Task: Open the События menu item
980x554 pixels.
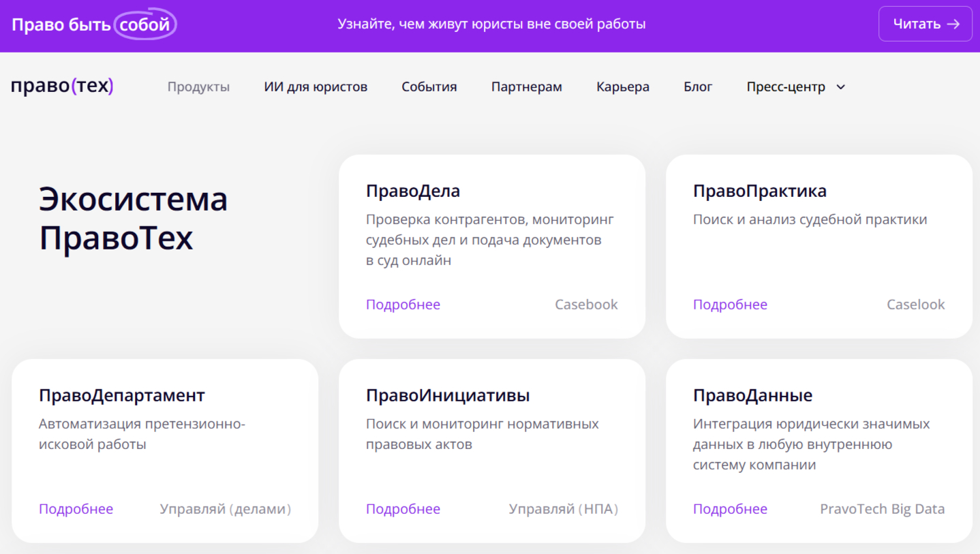Action: click(429, 87)
